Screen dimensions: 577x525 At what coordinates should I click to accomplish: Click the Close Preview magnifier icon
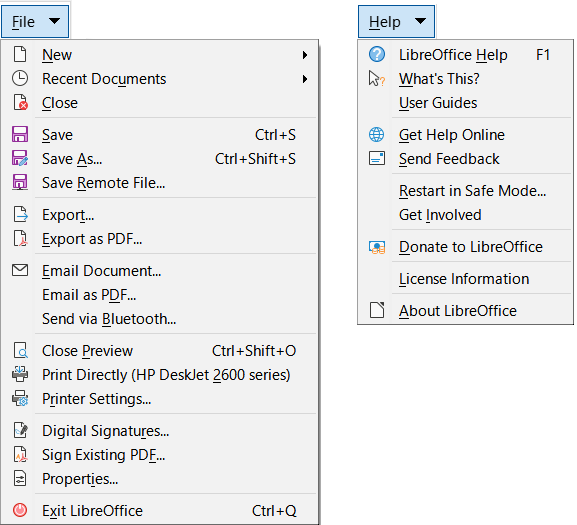21,350
